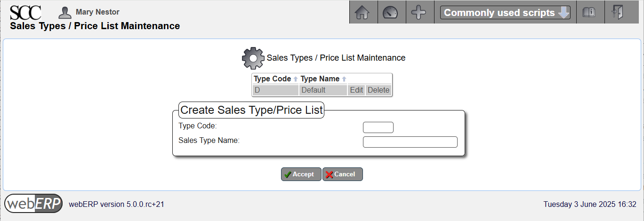Open Mary Nestor user name link
Screen dimensions: 644x221
coord(97,12)
